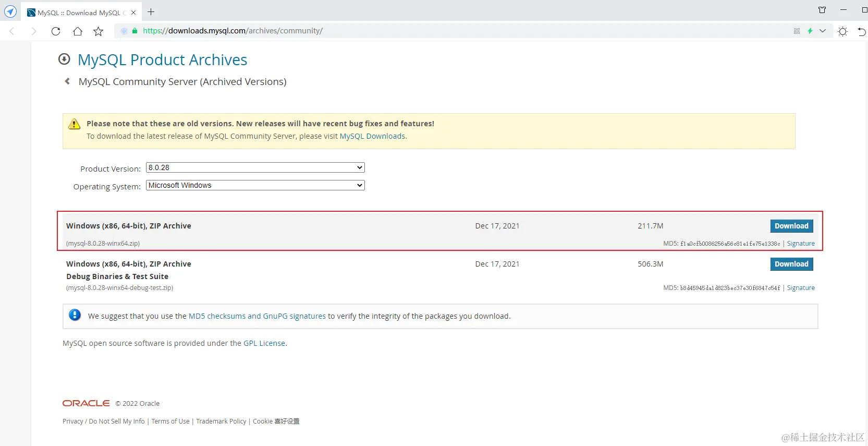Open a new tab with the plus icon
This screenshot has height=446, width=868.
coord(151,12)
